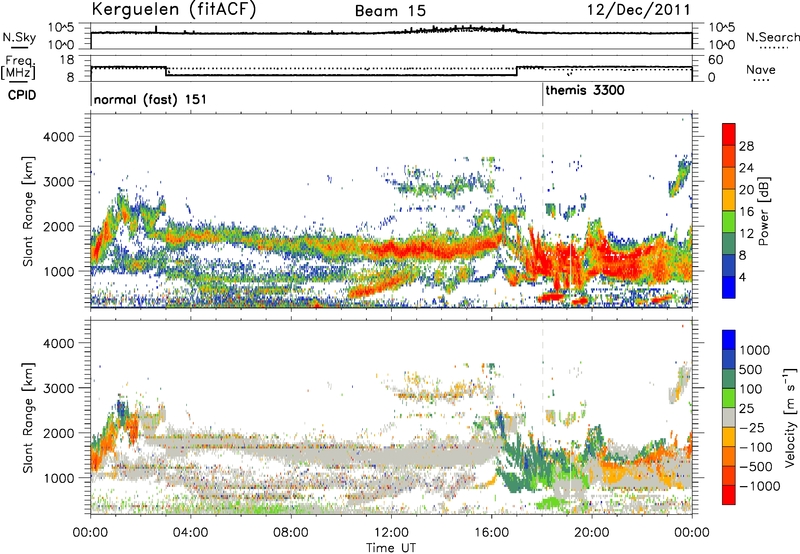Click the '04:00' time axis tick label
Image resolution: width=800 pixels, height=554 pixels.
pos(190,533)
